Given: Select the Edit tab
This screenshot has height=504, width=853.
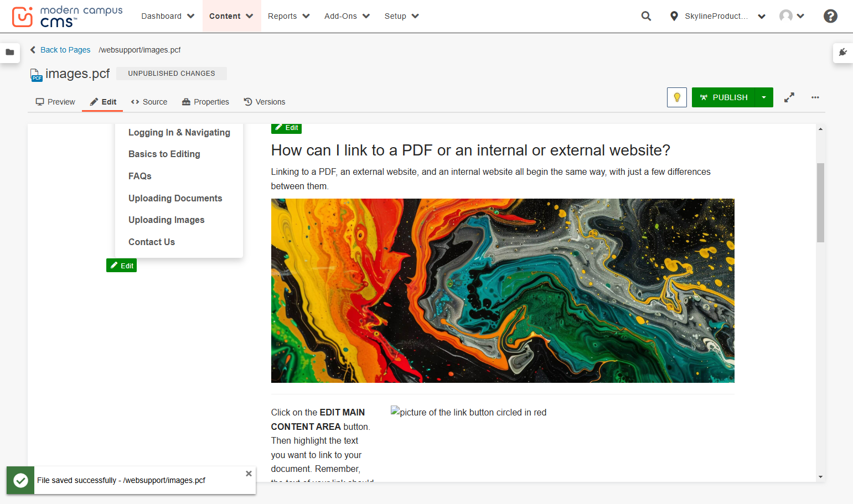Looking at the screenshot, I should point(103,102).
